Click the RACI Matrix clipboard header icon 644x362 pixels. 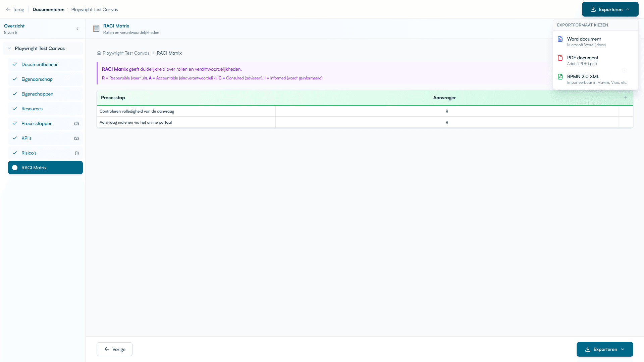tap(96, 29)
